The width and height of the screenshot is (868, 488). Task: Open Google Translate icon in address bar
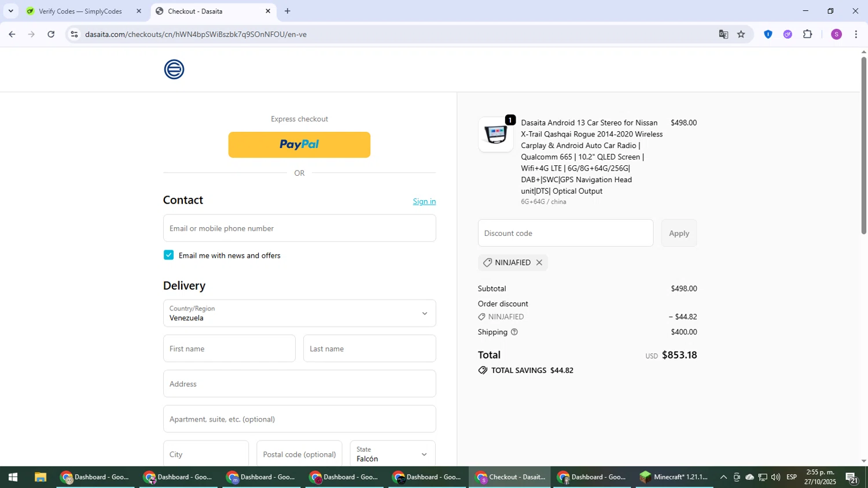[x=723, y=34]
